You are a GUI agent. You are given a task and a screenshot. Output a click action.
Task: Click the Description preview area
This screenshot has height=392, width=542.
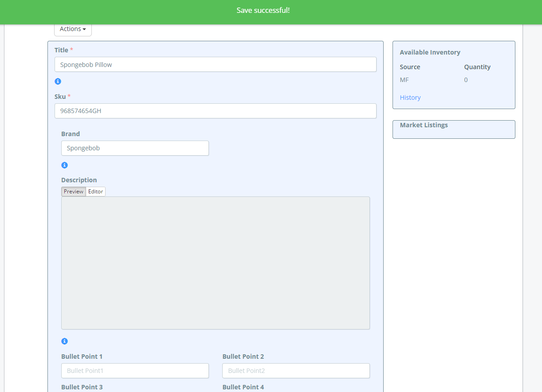[216, 263]
